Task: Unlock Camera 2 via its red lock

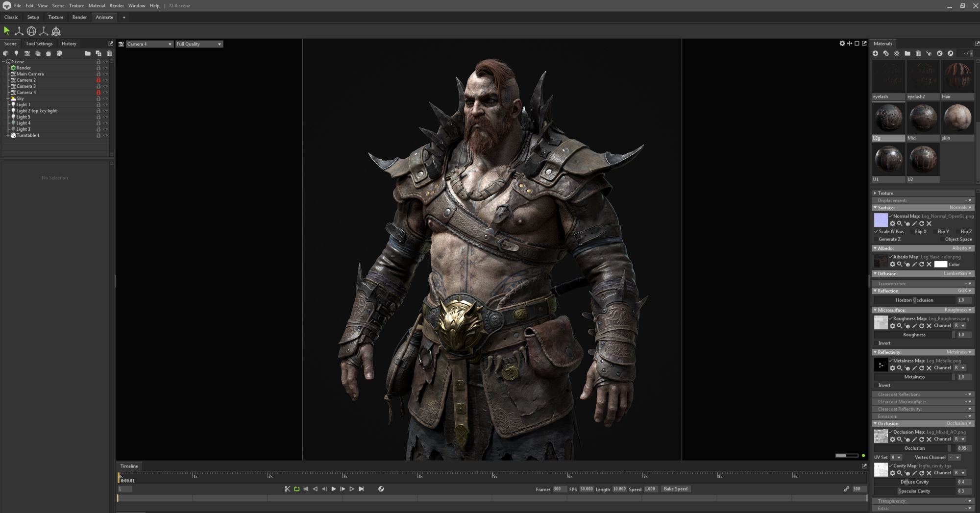Action: (x=98, y=80)
